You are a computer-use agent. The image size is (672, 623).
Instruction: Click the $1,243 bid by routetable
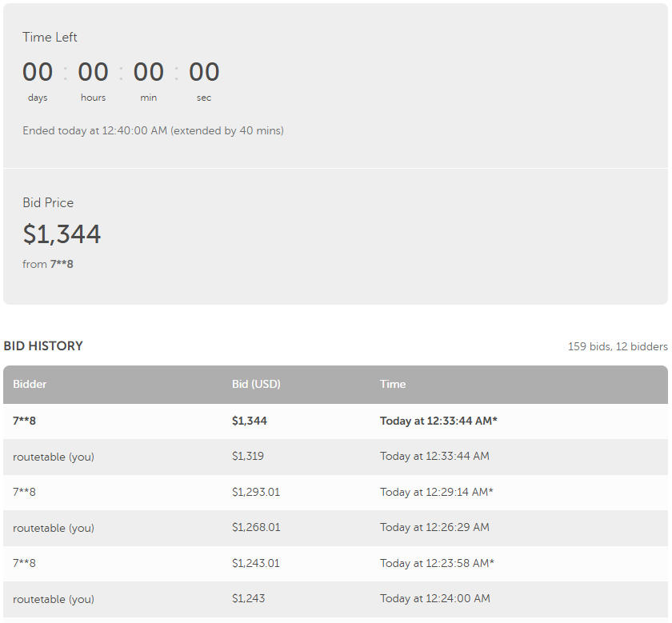(248, 598)
